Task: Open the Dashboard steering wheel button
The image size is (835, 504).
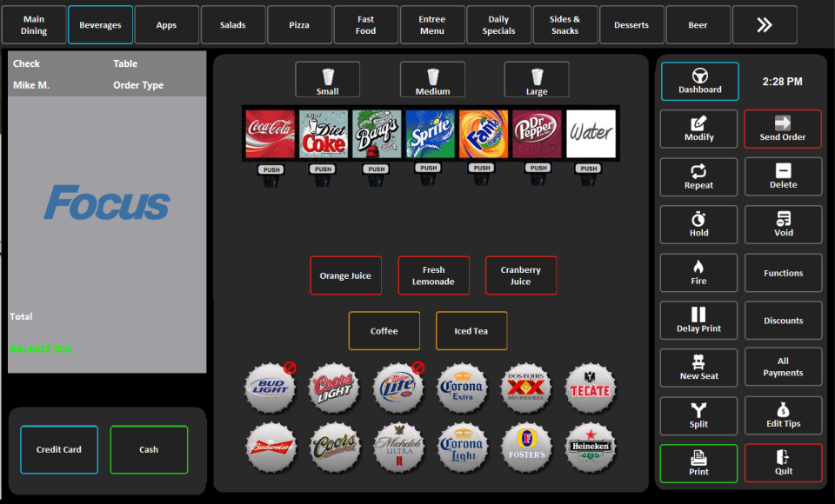Action: coord(699,82)
